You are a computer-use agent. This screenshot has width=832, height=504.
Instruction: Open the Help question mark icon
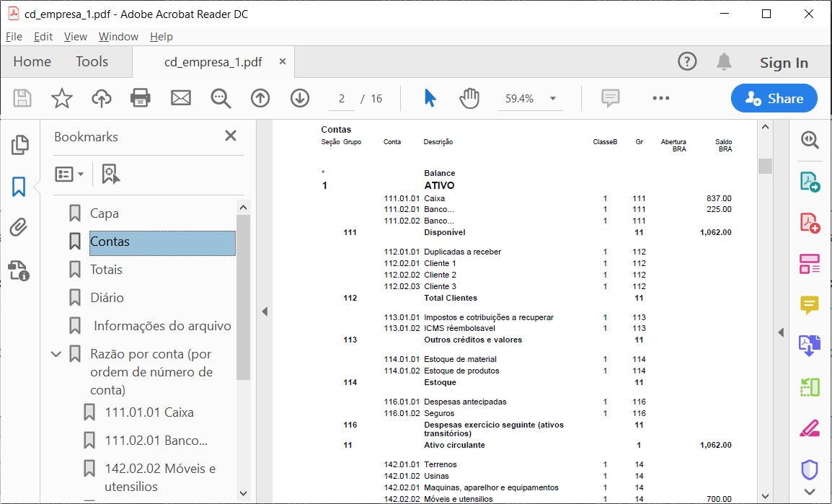pos(687,61)
